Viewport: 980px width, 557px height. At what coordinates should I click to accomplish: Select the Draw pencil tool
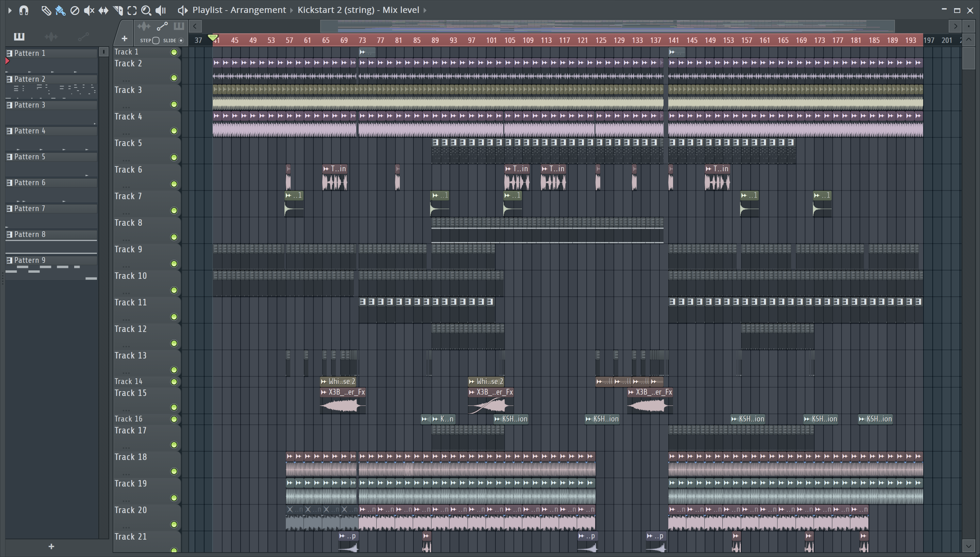tap(46, 10)
